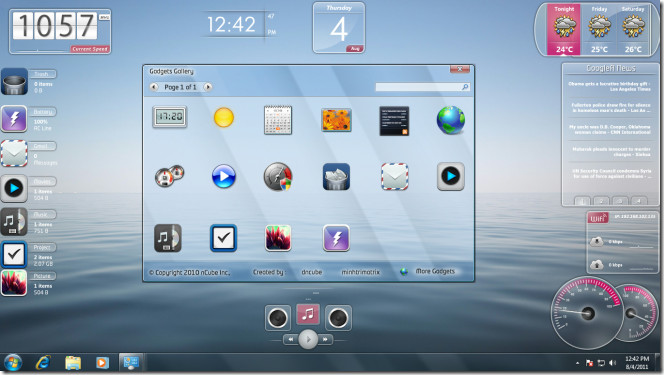Select the purple lightning battery gadget

coord(336,238)
